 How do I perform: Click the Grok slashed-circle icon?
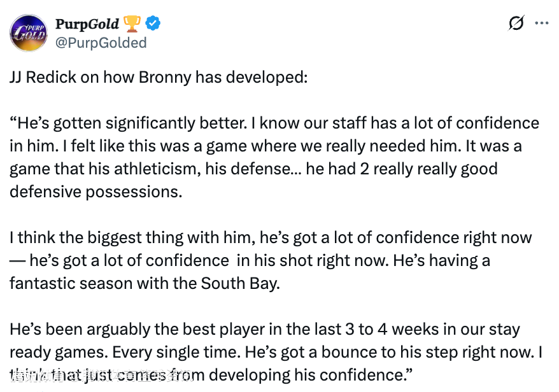516,24
